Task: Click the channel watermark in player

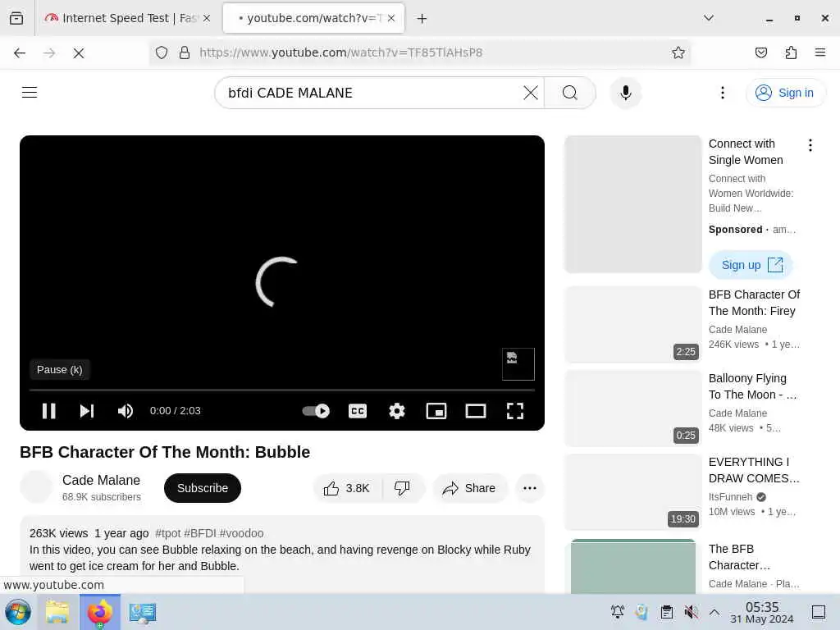Action: coord(518,364)
